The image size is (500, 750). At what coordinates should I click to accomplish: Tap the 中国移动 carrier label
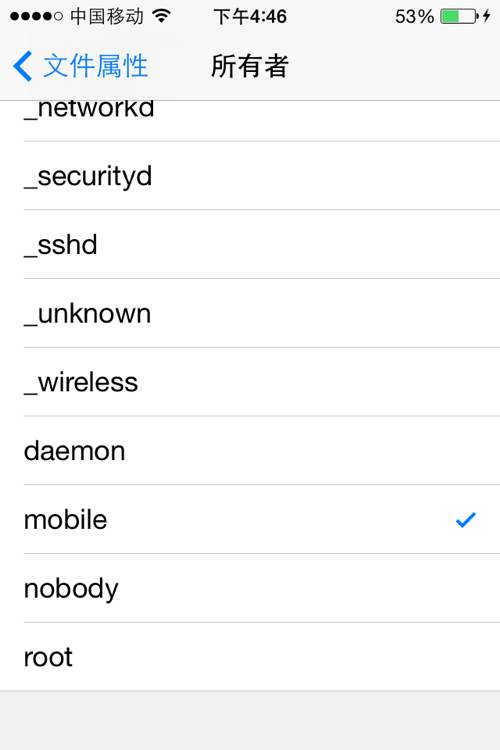(107, 16)
